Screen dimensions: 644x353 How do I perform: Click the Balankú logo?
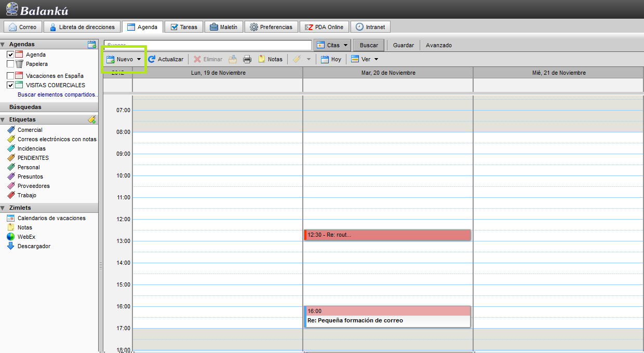pyautogui.click(x=37, y=9)
